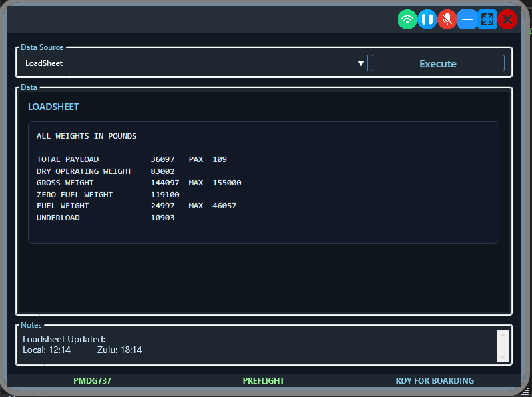Close the panel with the red X
This screenshot has height=397, width=532.
coord(507,19)
